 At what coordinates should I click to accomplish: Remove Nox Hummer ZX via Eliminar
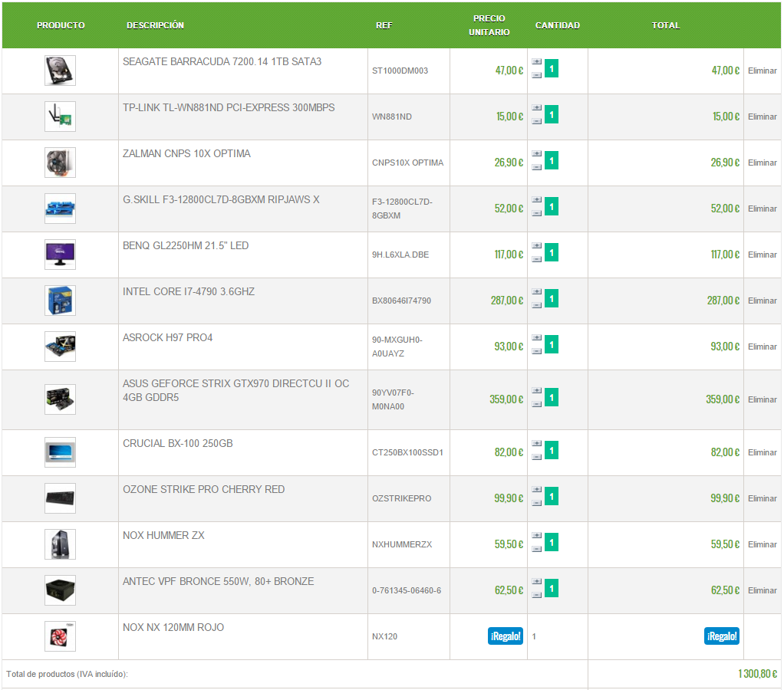click(762, 544)
